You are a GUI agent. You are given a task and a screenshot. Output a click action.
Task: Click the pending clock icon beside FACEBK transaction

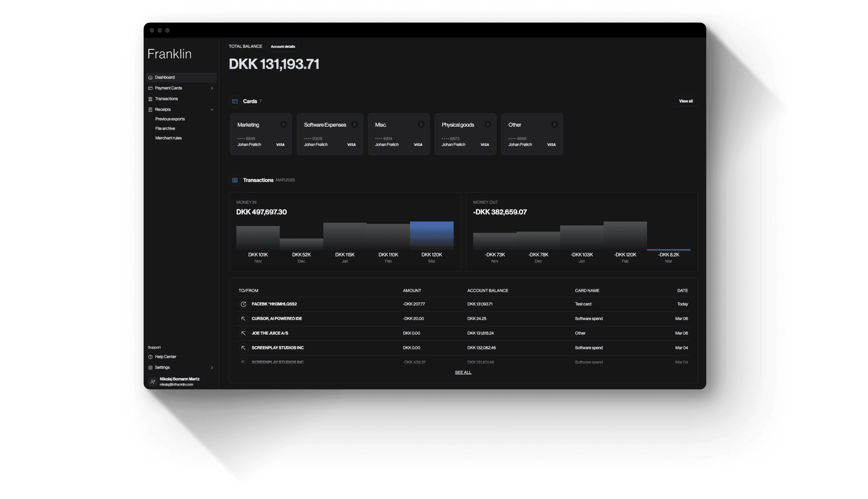243,304
